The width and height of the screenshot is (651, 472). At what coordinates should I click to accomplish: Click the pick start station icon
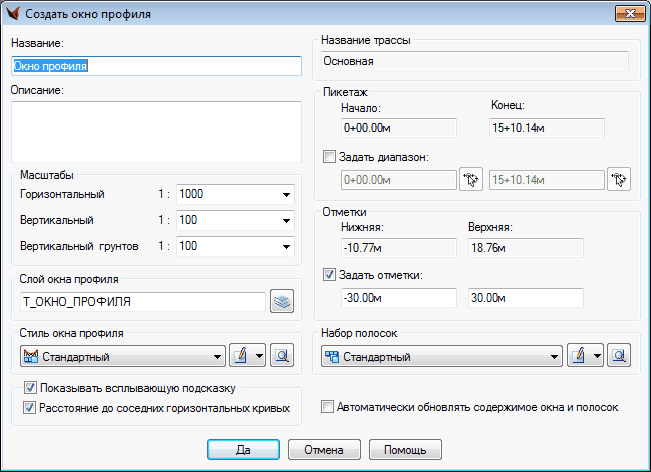click(x=470, y=180)
